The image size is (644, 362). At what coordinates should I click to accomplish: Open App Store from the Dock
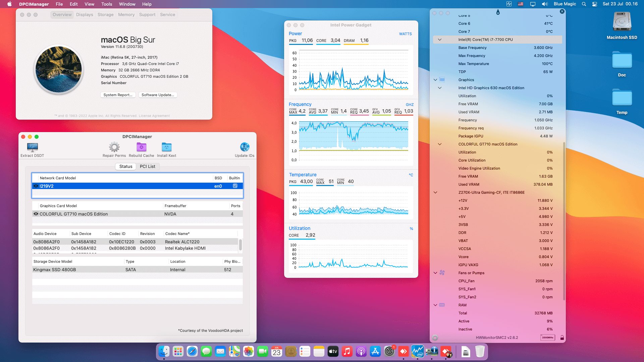pos(375,351)
